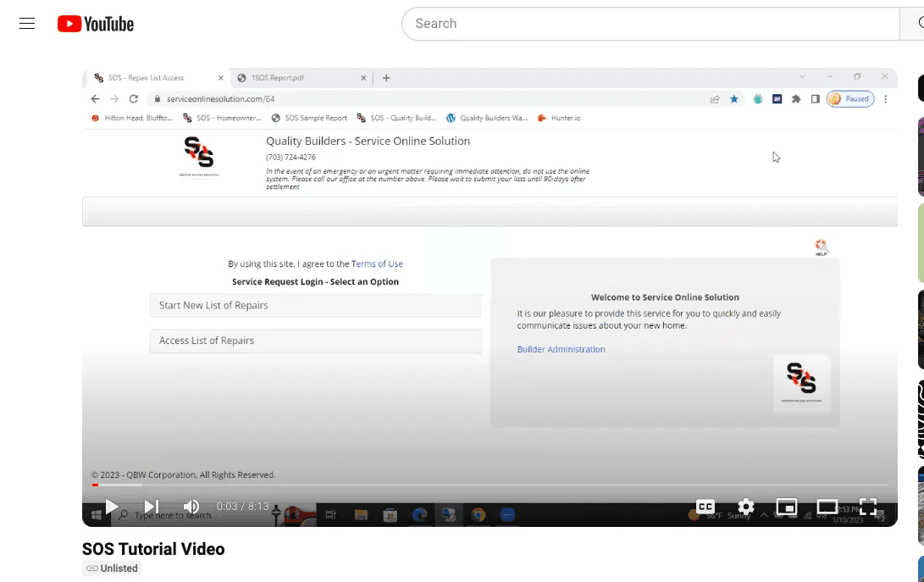Click the SOS Tutorial Video title

(153, 549)
